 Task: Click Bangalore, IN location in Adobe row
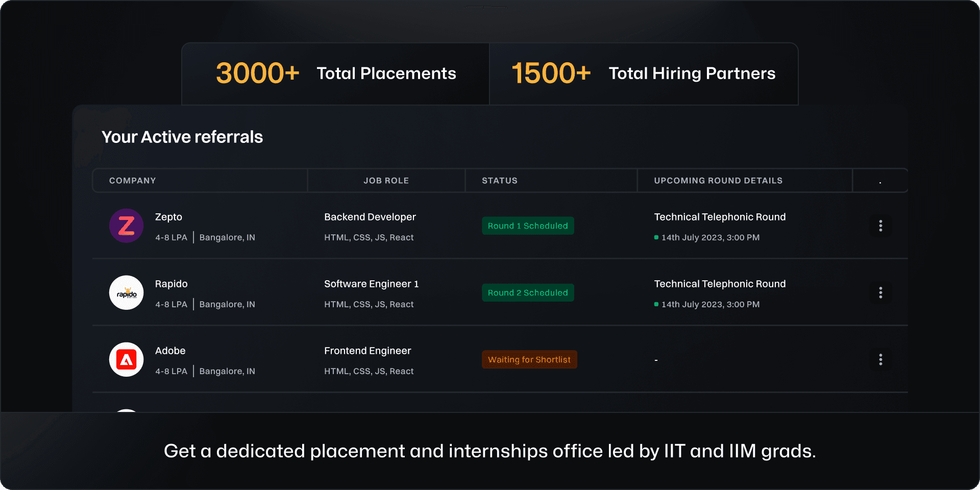227,371
